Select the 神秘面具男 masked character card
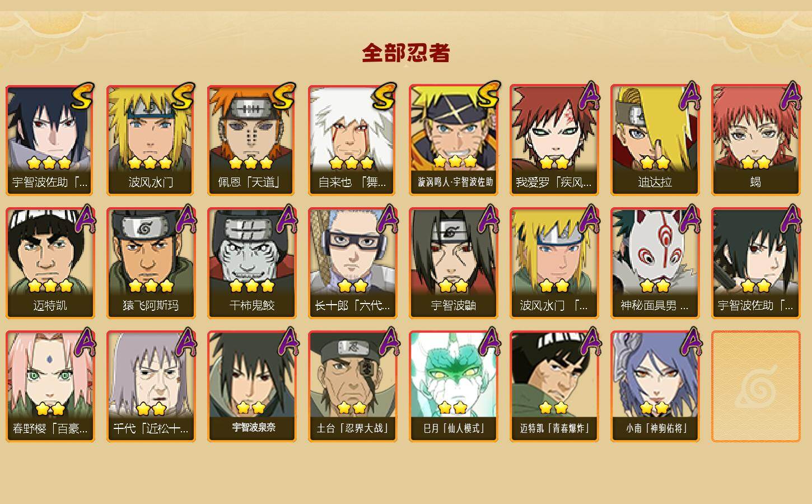Image resolution: width=812 pixels, height=504 pixels. pyautogui.click(x=655, y=263)
